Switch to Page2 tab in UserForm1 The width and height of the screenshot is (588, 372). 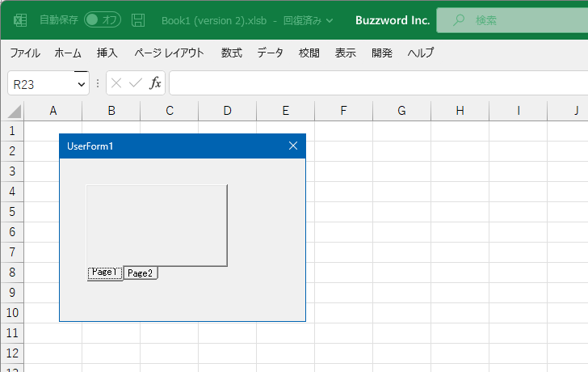[x=141, y=273]
